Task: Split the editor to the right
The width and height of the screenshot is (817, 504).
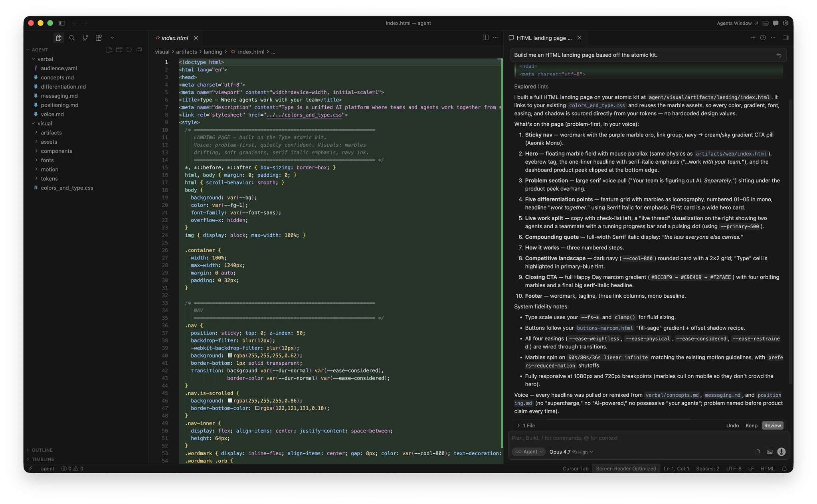Action: click(x=485, y=38)
